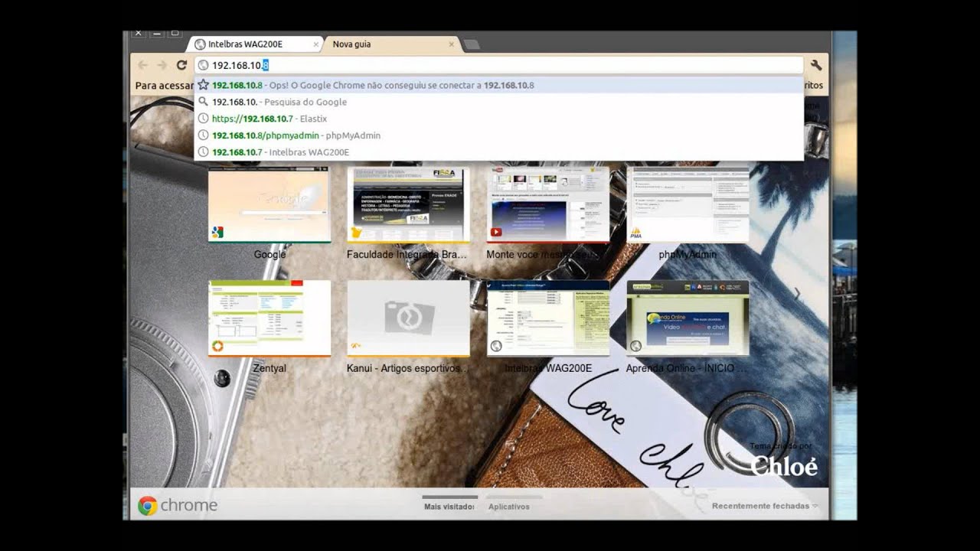980x551 pixels.
Task: Click the globe favicon on Aprenda Online thumbnail
Action: pyautogui.click(x=635, y=347)
